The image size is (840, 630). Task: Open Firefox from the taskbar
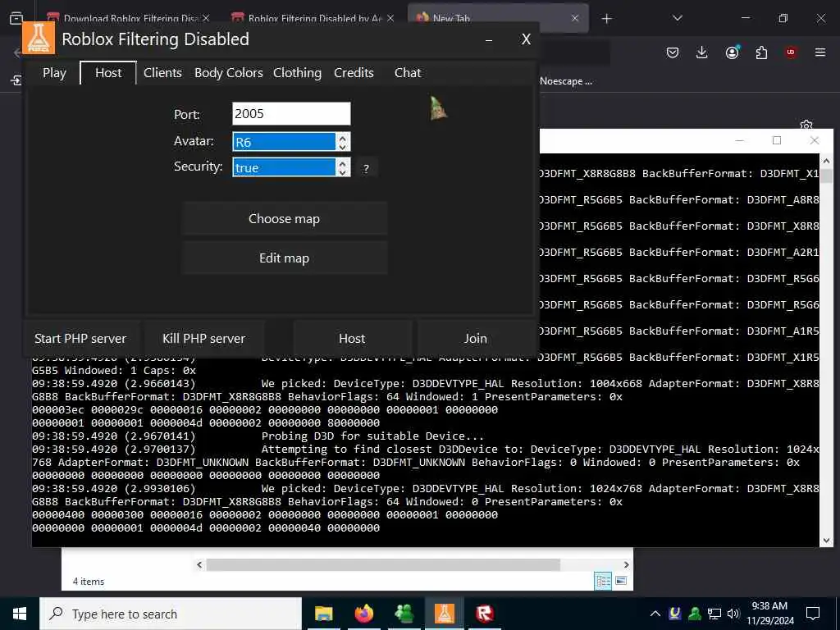(363, 614)
